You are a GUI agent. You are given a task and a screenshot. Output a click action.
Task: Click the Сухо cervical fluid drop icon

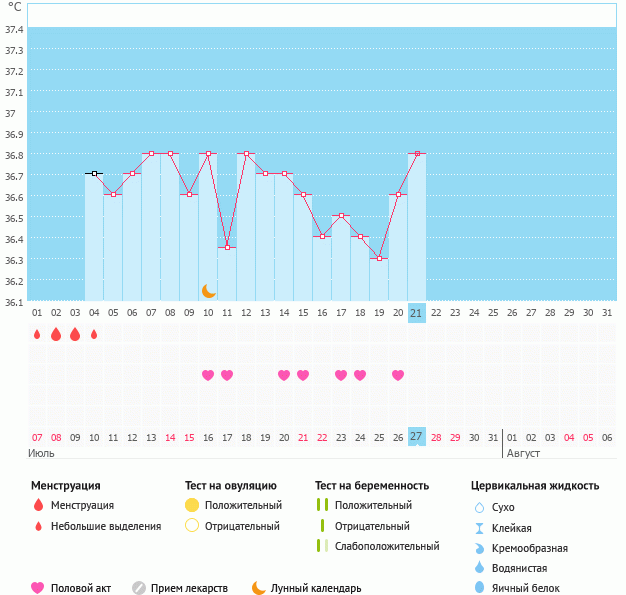[x=480, y=508]
